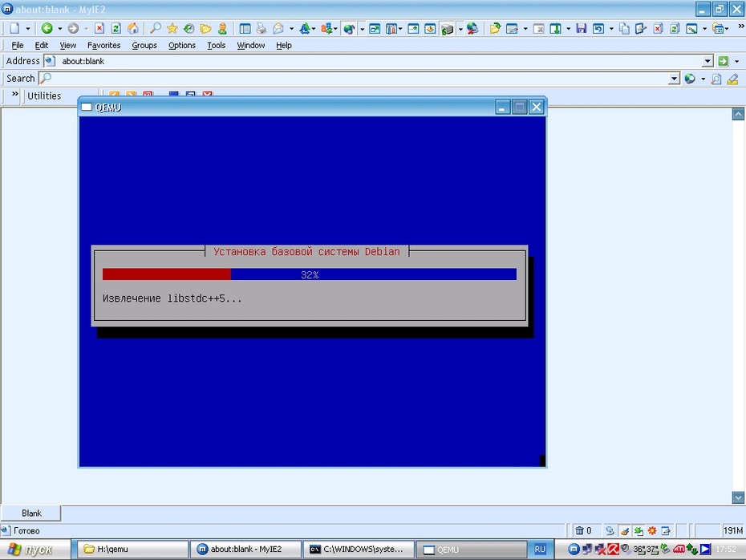Click the blue Maxthon tray icon
The width and height of the screenshot is (746, 560).
pos(574,549)
